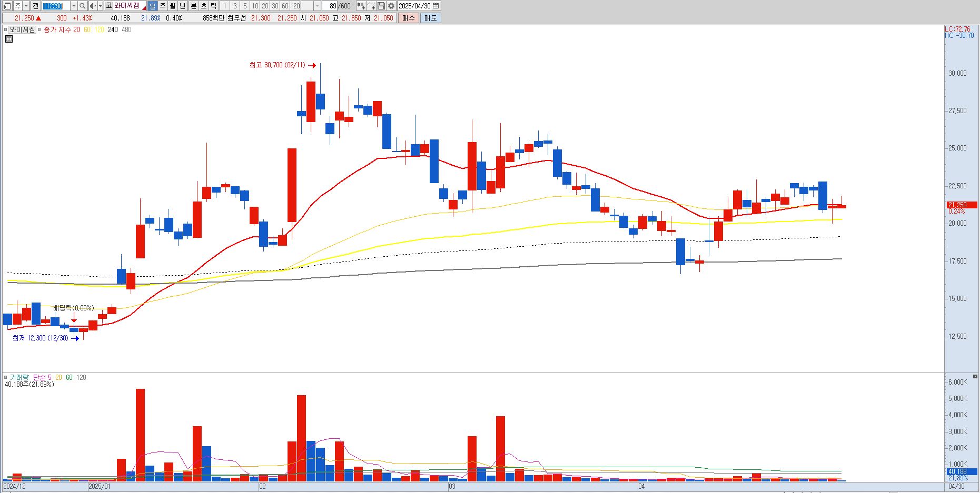Toggle the square before 거래량 label
This screenshot has width=980, height=493.
(6, 377)
